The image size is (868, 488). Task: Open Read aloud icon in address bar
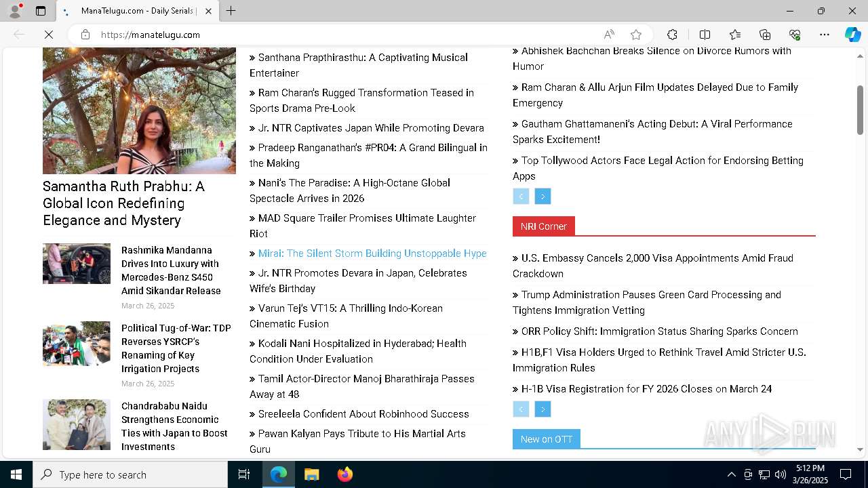click(609, 35)
